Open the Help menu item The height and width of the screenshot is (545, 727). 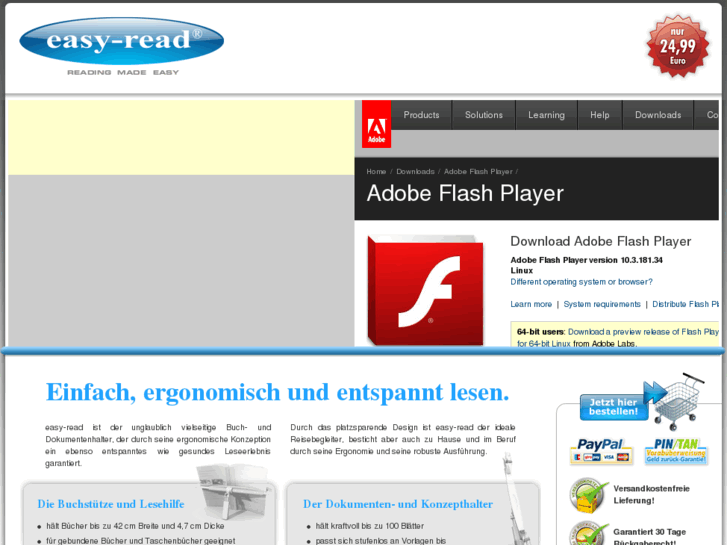coord(599,115)
